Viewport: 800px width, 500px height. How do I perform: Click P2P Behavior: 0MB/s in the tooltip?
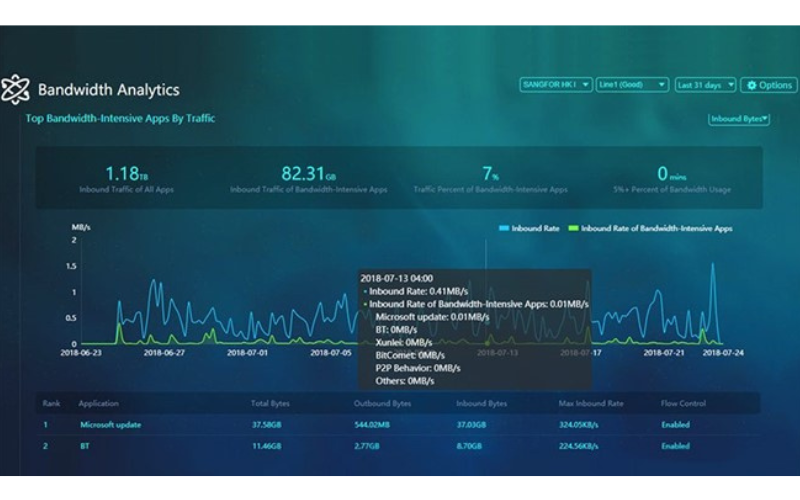pos(418,368)
